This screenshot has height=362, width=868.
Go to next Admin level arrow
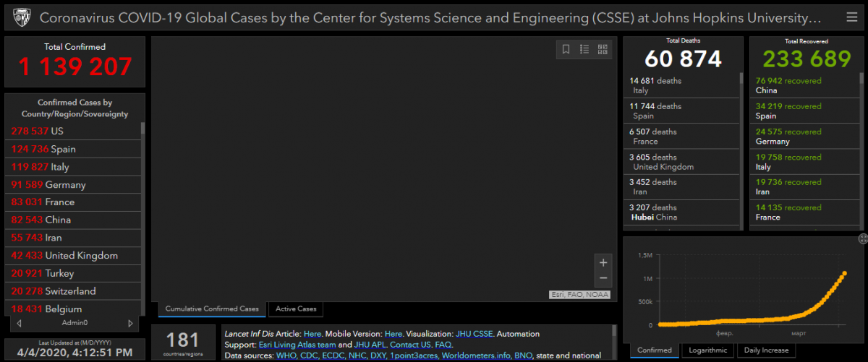click(130, 323)
